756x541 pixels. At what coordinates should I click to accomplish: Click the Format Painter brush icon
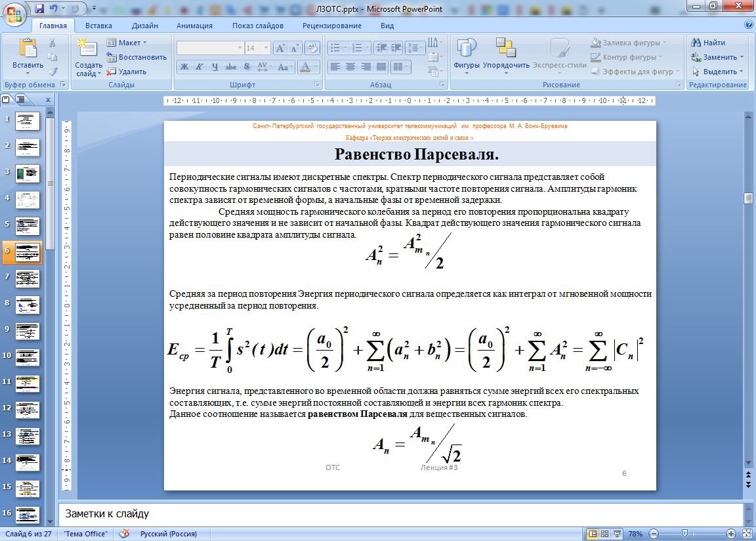pos(52,72)
